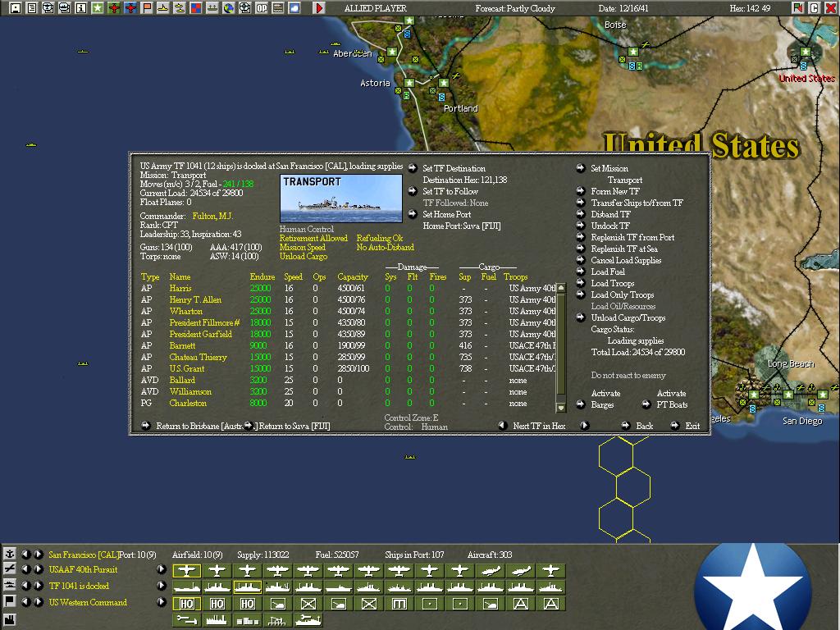Choose Undock TF
This screenshot has height=630, width=840.
[610, 226]
